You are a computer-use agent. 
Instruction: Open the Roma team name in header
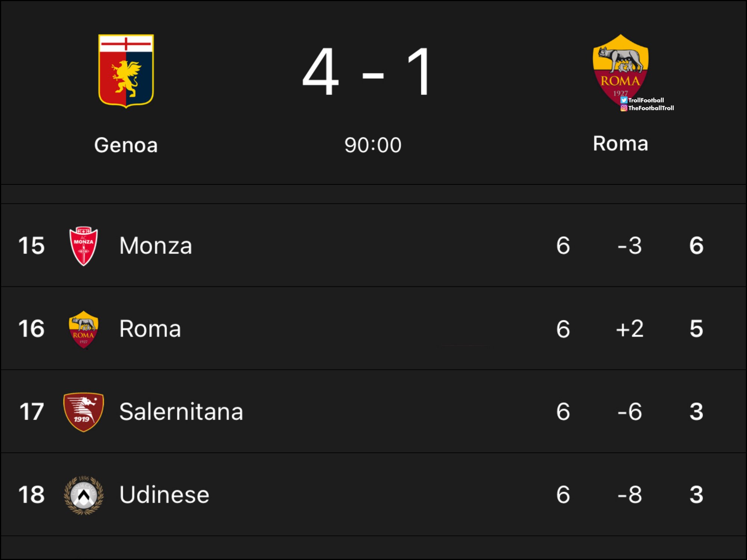point(620,144)
